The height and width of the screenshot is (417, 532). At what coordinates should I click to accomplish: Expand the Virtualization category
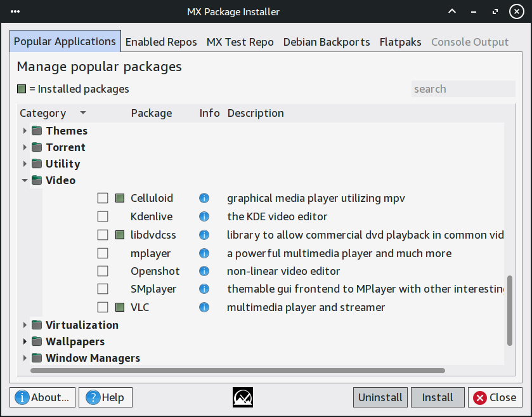(25, 325)
